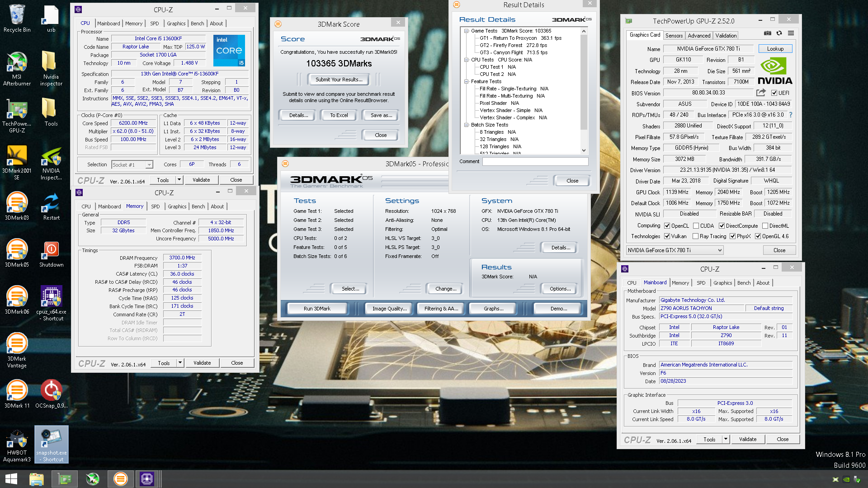Screen dimensions: 868x488
Task: Open Tools dropdown arrow in top CPU-Z window
Action: point(179,180)
